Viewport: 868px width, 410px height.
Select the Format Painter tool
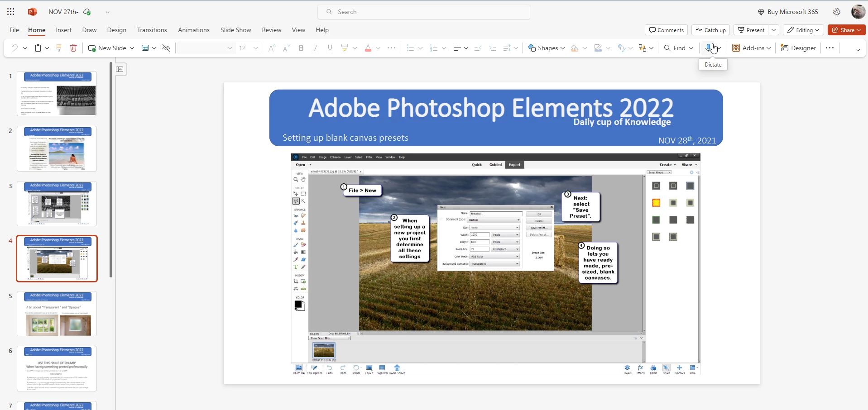point(59,48)
